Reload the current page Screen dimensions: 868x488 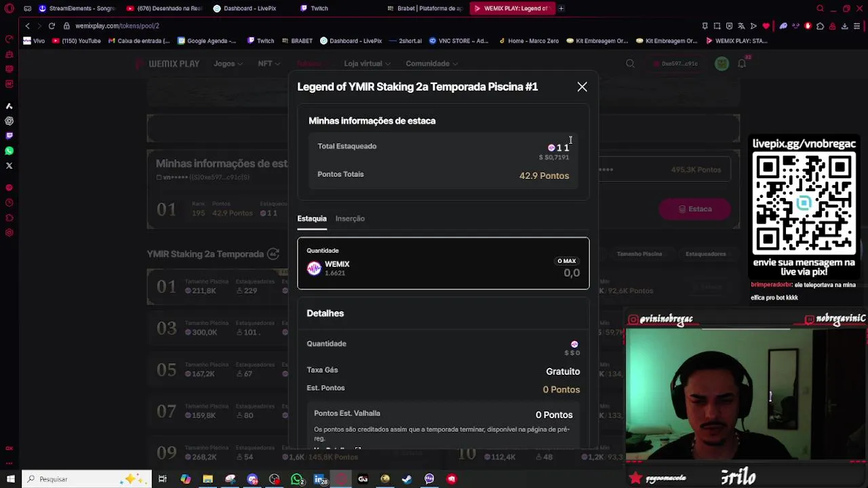[52, 26]
